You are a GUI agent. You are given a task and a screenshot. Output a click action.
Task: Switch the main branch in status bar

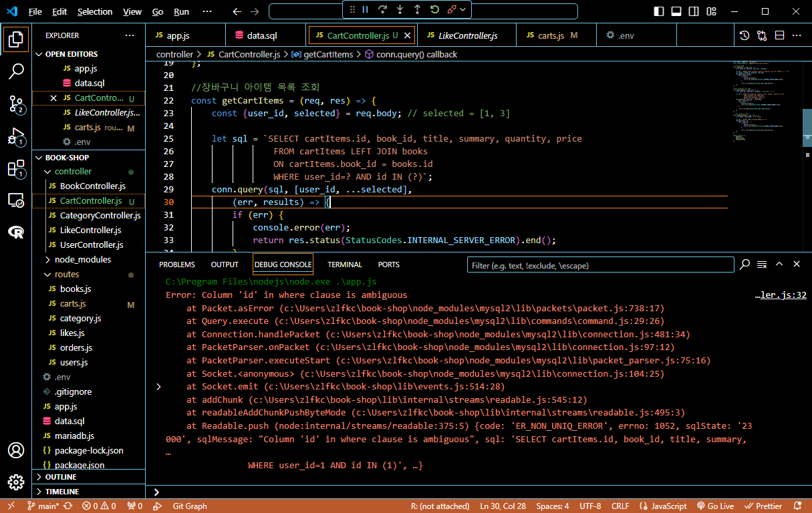43,506
